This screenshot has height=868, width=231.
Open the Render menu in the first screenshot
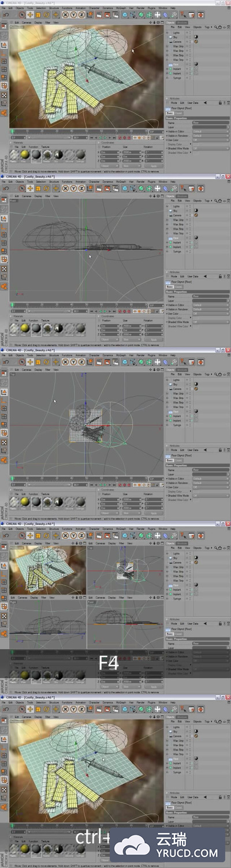point(140,8)
